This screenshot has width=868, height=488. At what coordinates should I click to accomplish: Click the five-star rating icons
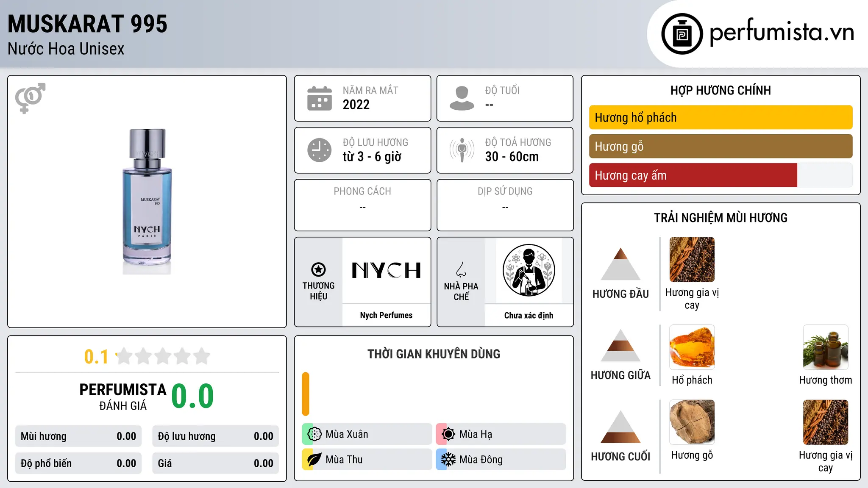[x=163, y=356]
